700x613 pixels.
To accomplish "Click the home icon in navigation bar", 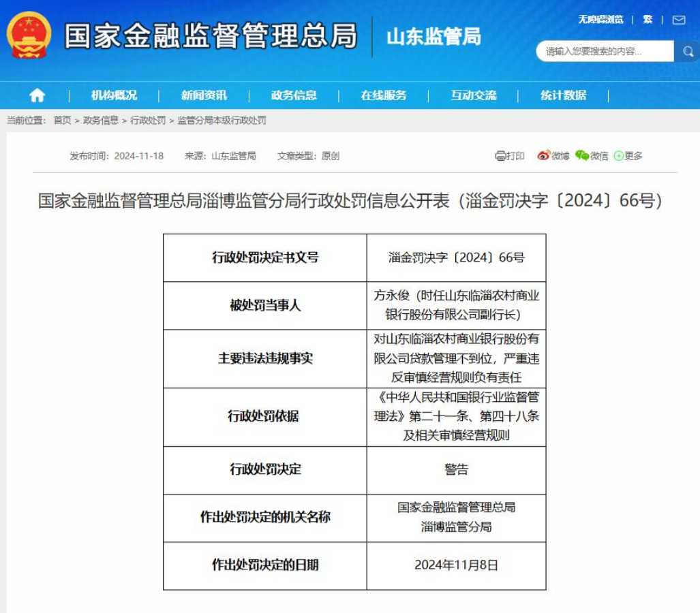I will (x=37, y=95).
